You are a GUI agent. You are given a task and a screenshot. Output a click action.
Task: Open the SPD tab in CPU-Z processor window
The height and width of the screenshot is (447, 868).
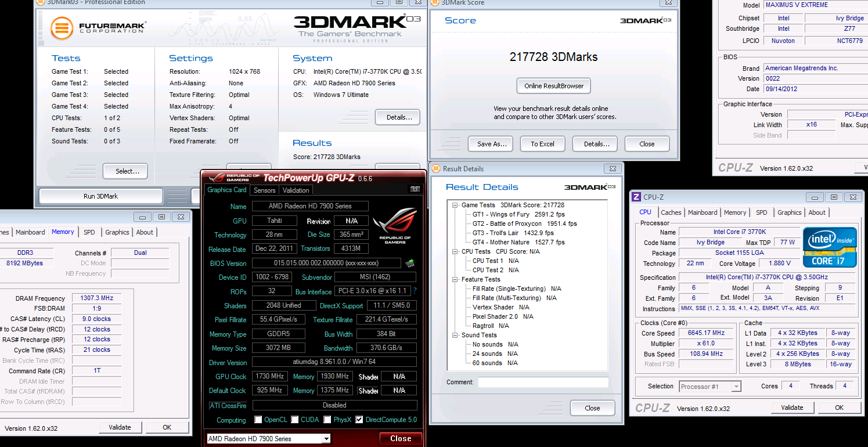pos(762,212)
